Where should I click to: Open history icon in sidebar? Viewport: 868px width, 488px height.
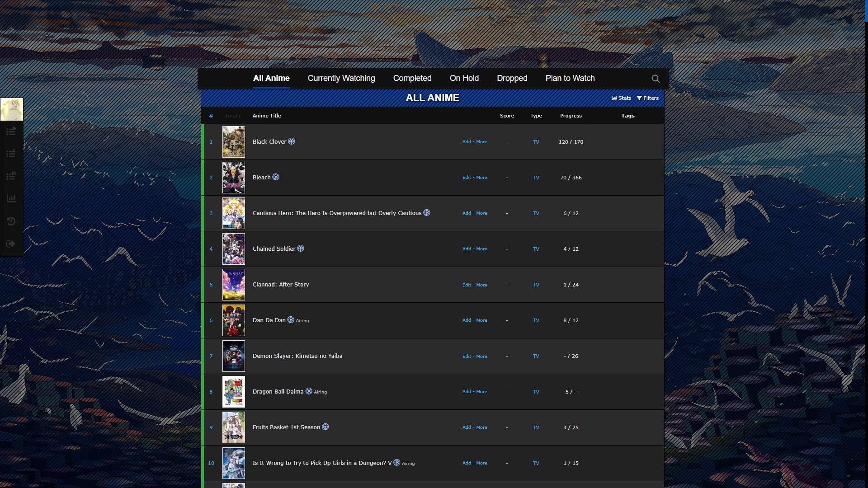(11, 221)
